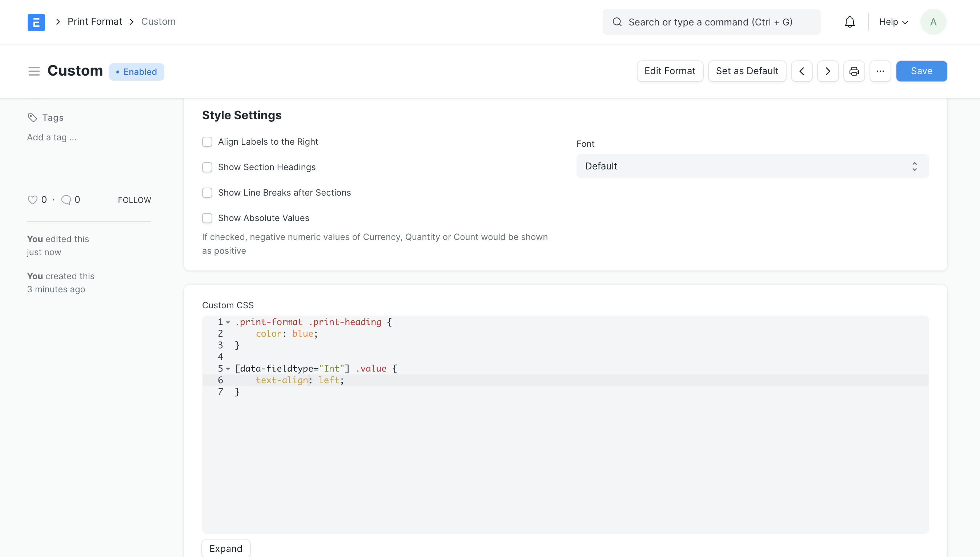Enable Show Absolute Values
The height and width of the screenshot is (557, 980).
(207, 218)
